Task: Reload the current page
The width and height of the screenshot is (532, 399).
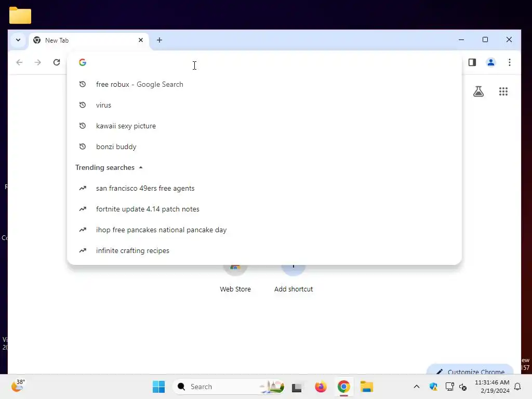Action: pos(57,62)
